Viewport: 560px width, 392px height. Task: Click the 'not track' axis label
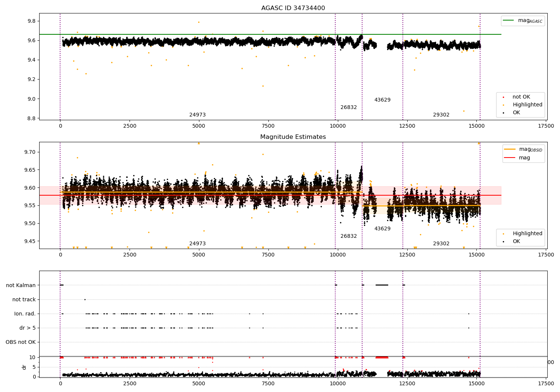[x=24, y=299]
